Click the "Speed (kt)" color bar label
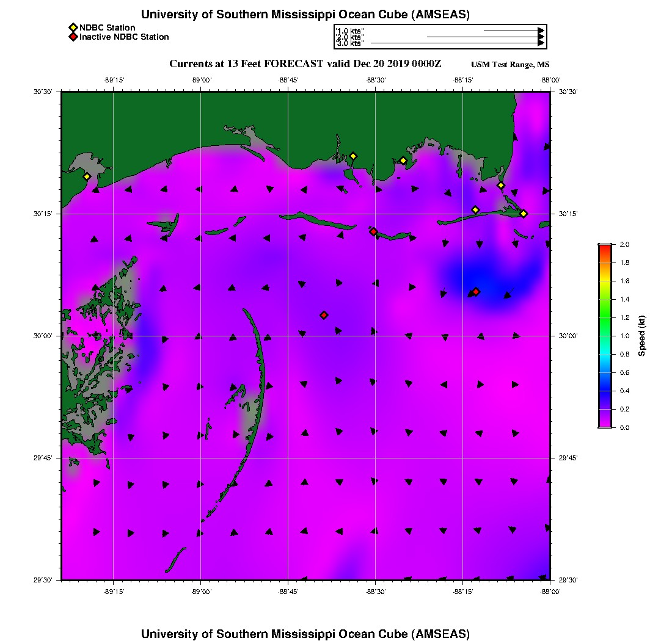Image resolution: width=672 pixels, height=641 pixels. tap(642, 336)
